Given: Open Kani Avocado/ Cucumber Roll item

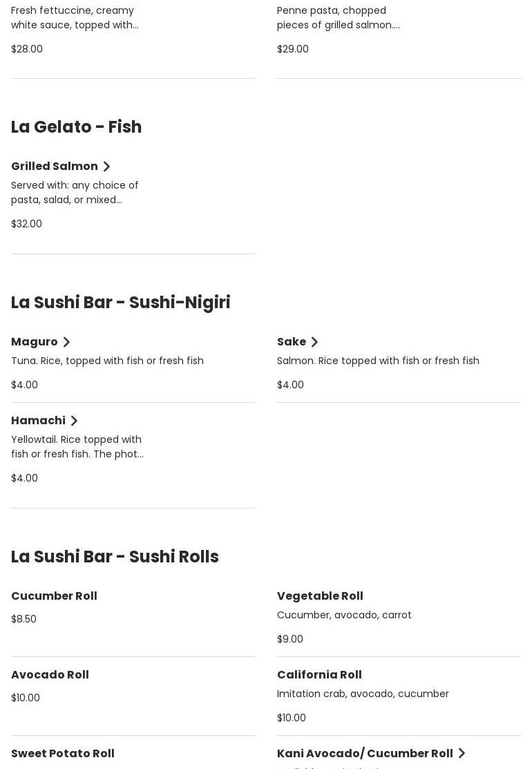Looking at the screenshot, I should click(365, 754).
